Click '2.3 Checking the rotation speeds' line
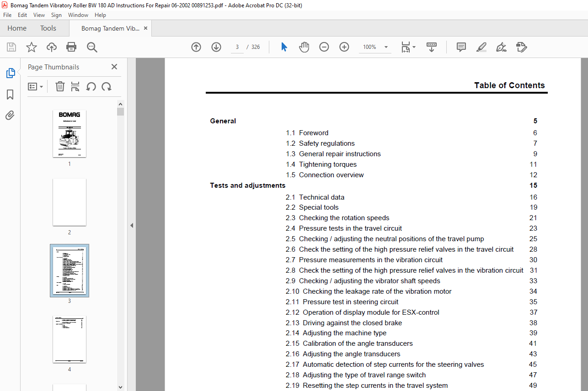588x391 pixels. point(337,218)
